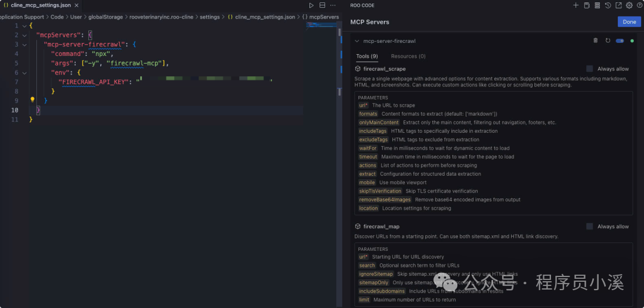The image size is (644, 308).
Task: Select the Code breadcrumb segment
Action: point(57,17)
